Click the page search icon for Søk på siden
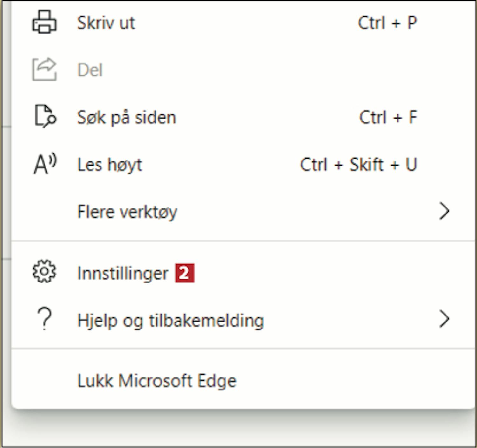Viewport: 477px width, 448px height. tap(45, 116)
